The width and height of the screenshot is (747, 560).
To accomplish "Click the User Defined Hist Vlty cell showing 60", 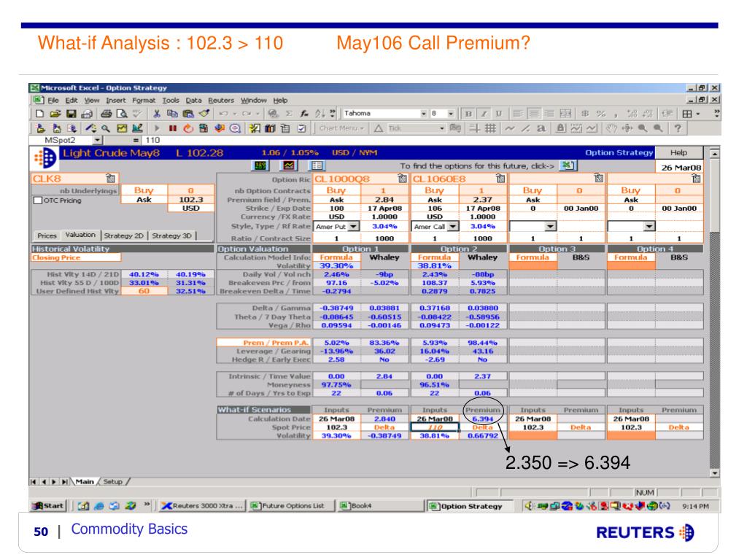I will [x=144, y=292].
